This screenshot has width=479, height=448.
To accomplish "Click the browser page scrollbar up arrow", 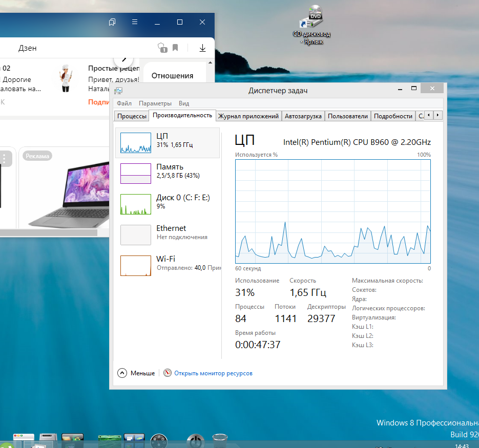I will click(x=210, y=62).
